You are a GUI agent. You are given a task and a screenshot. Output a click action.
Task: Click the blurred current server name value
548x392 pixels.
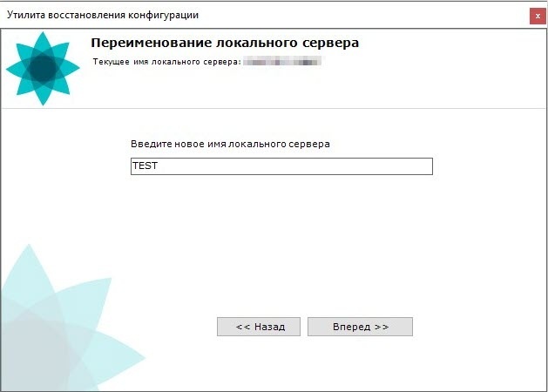(x=283, y=63)
